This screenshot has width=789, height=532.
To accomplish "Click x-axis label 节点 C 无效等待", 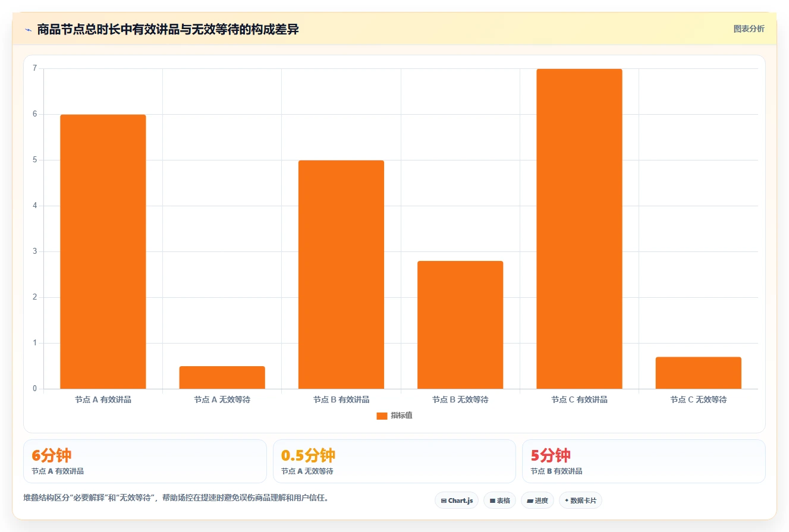I will (x=698, y=400).
